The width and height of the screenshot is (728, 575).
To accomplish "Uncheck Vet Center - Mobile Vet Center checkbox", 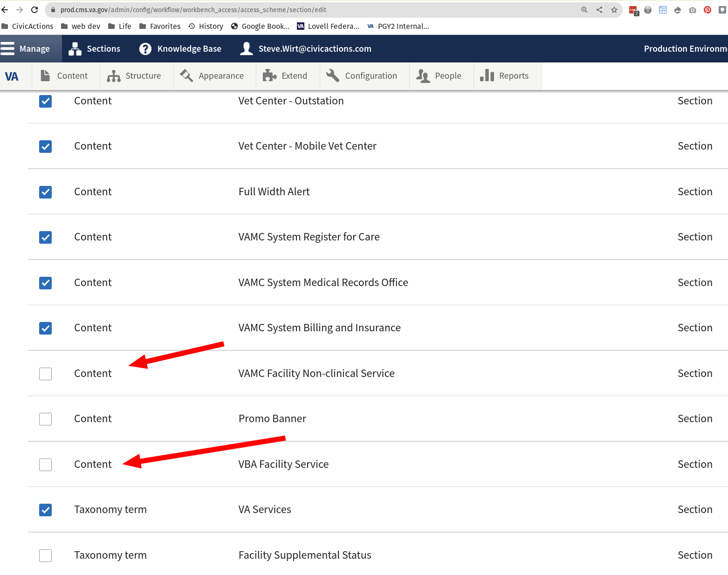I will coord(45,146).
